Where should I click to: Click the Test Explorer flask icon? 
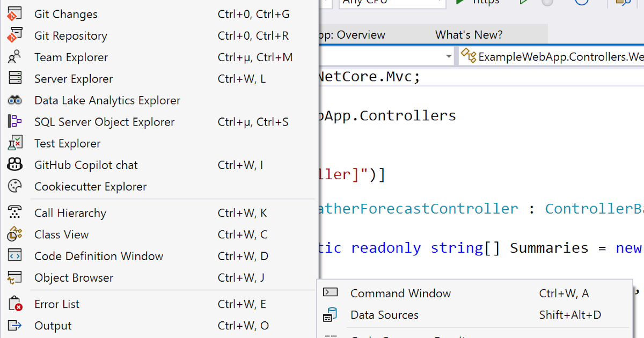coord(15,143)
